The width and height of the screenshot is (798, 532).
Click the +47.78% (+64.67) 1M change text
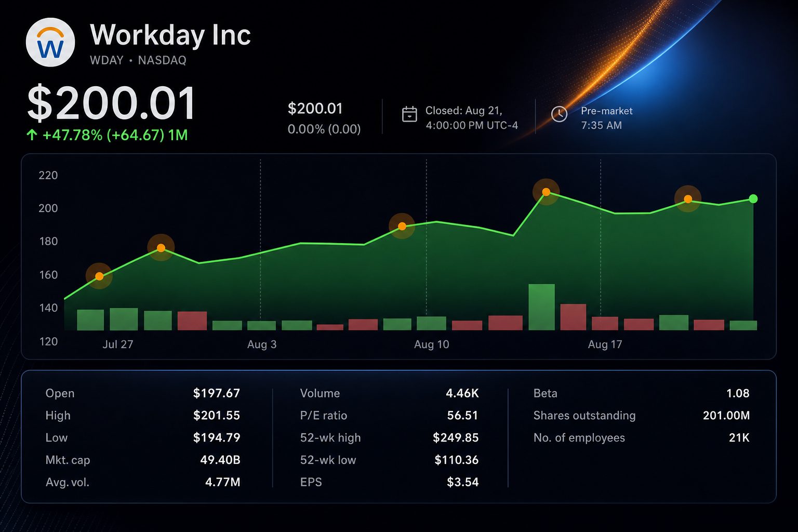pyautogui.click(x=115, y=135)
